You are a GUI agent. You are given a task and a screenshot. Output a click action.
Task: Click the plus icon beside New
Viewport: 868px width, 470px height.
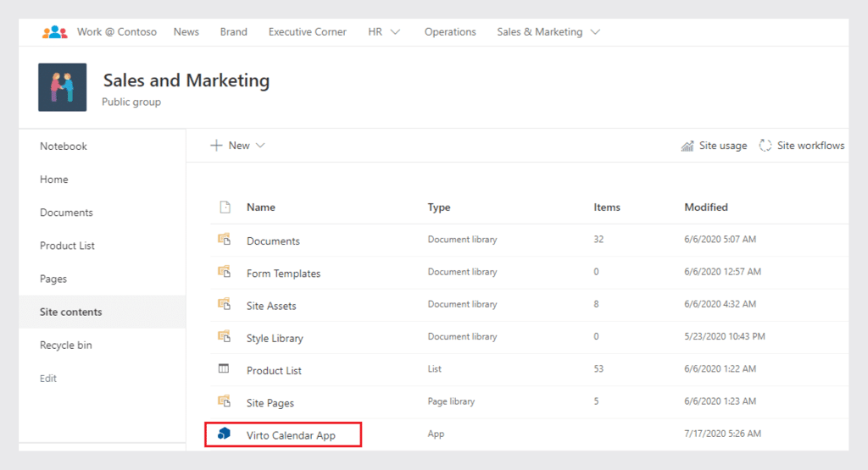coord(216,146)
